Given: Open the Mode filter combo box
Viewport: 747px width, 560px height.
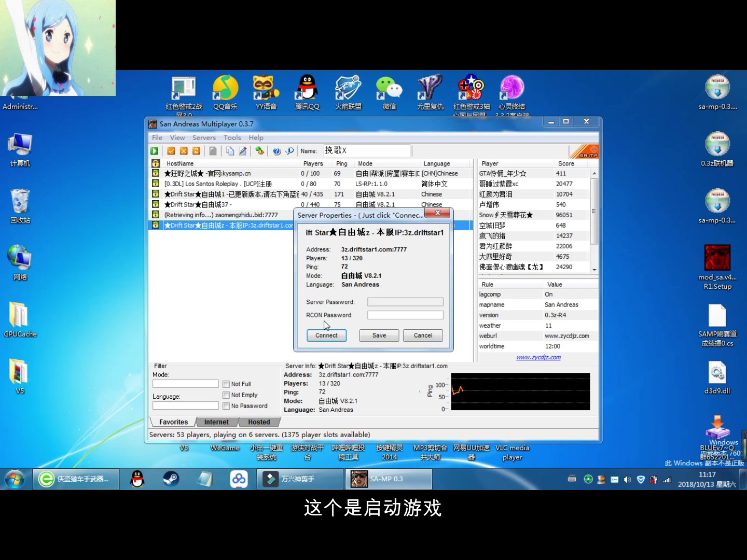Looking at the screenshot, I should coord(185,384).
